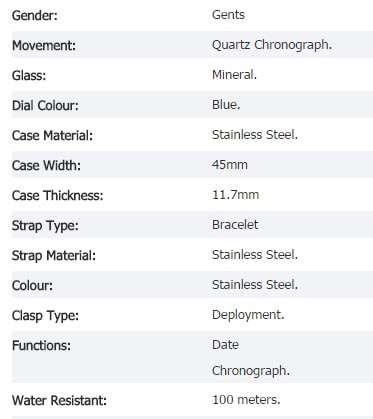Click Chronograph under Functions

tap(251, 371)
